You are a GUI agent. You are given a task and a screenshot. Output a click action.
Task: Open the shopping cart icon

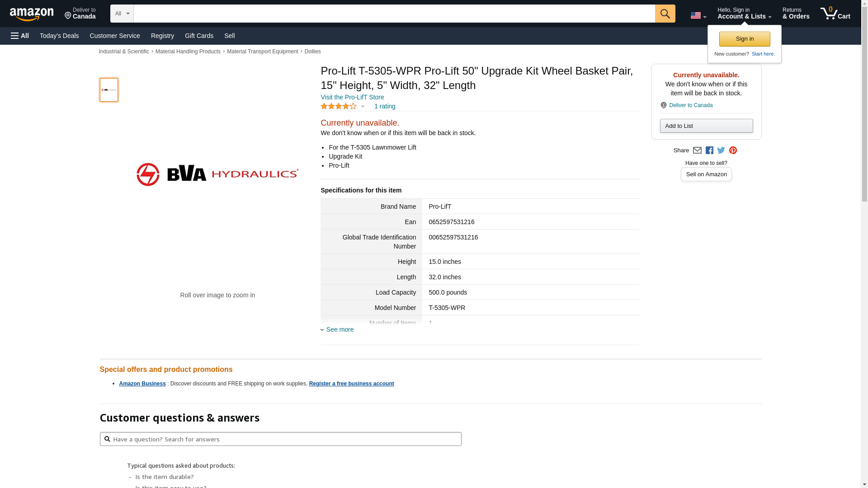(835, 14)
